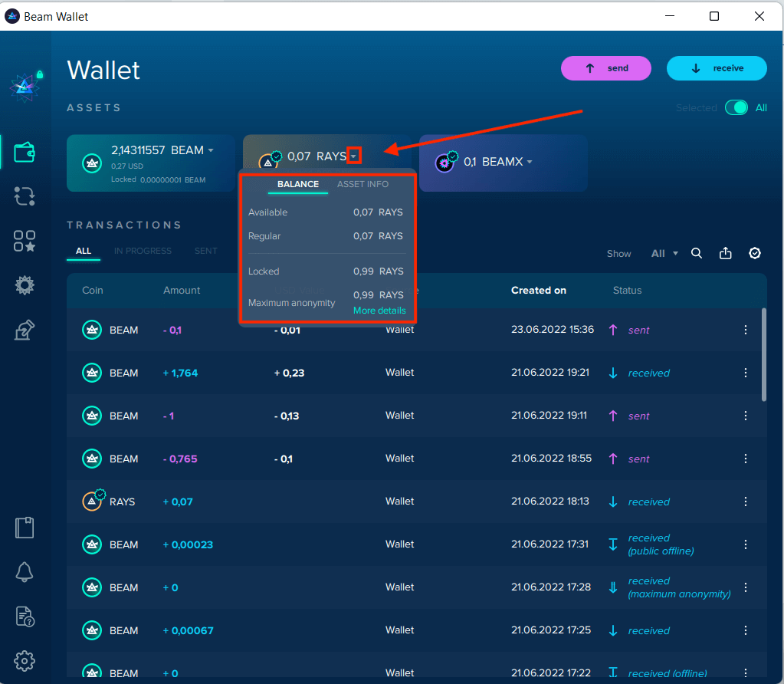Switch to the ASSET INFO tab
The width and height of the screenshot is (784, 684).
[362, 184]
